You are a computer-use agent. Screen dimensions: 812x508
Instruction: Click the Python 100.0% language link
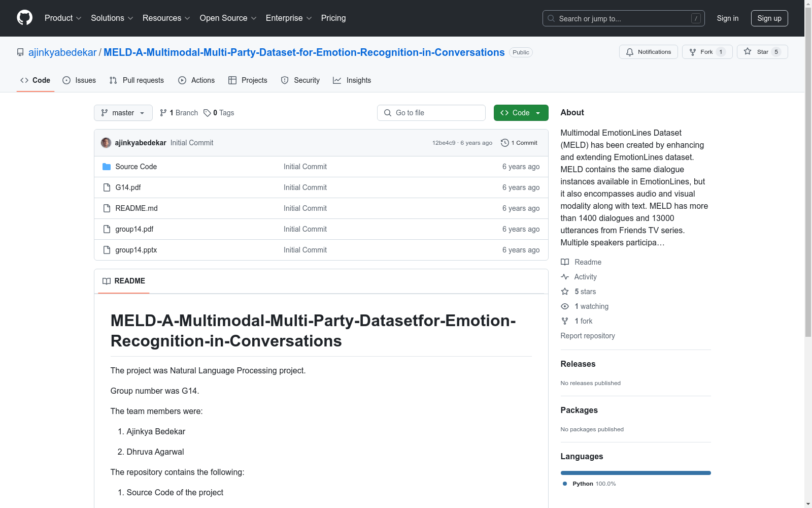pyautogui.click(x=589, y=484)
